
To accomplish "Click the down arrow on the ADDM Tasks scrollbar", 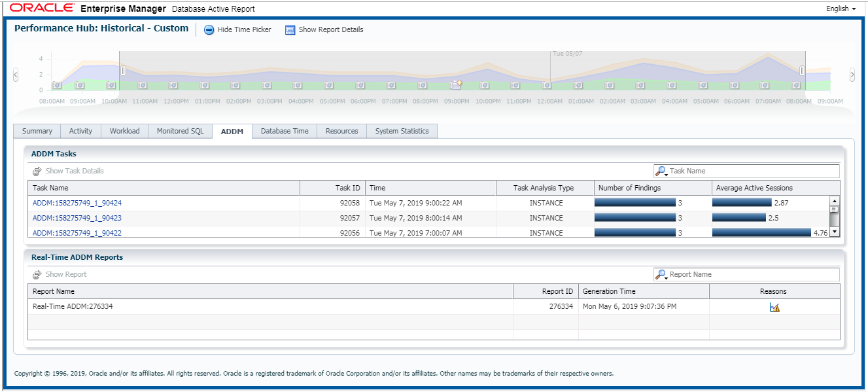I will pyautogui.click(x=835, y=232).
